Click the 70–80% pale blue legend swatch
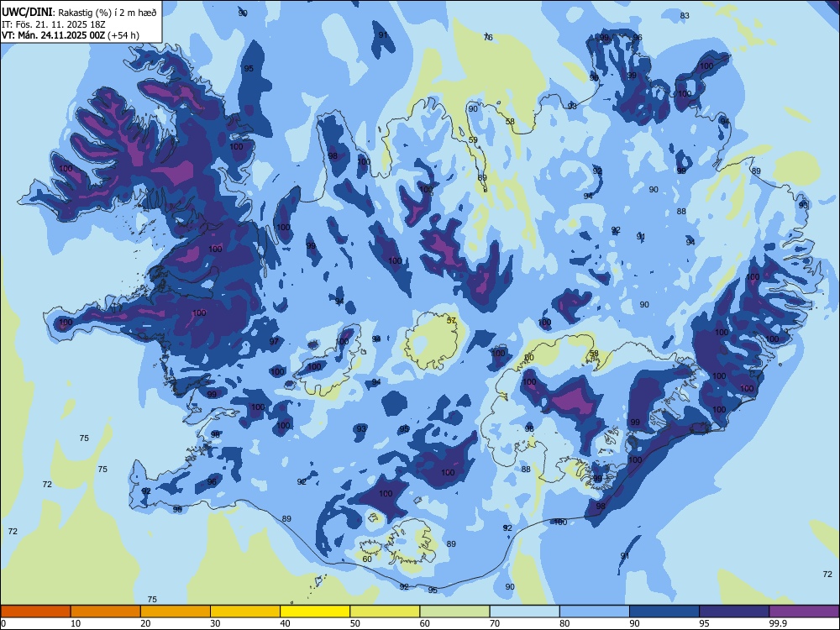The width and height of the screenshot is (840, 630). tap(524, 612)
